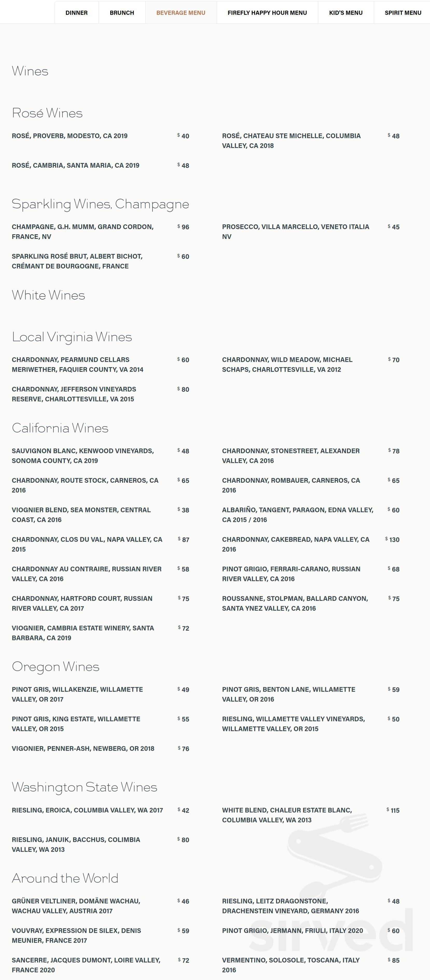Open the BRUNCH menu tab
This screenshot has width=430, height=980.
[x=121, y=12]
